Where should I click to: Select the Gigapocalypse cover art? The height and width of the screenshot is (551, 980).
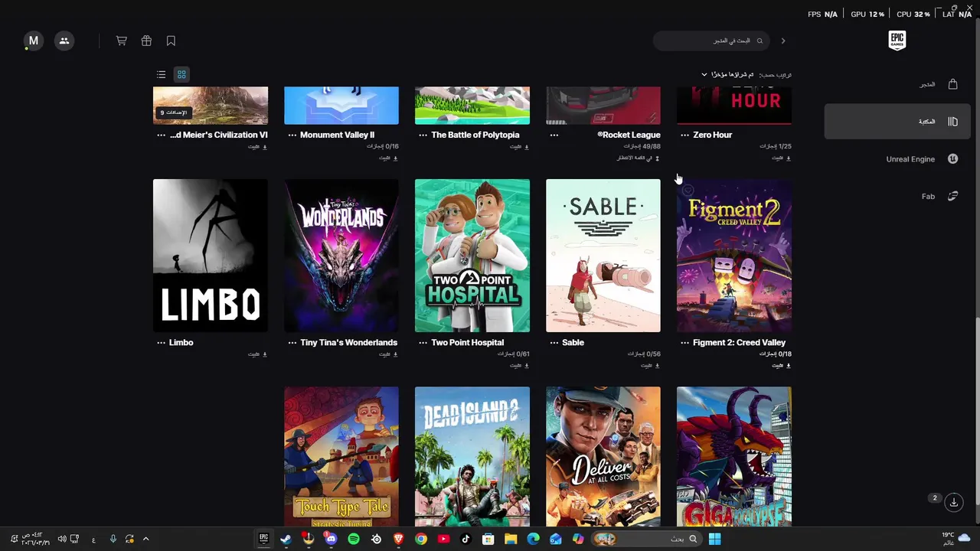click(734, 457)
